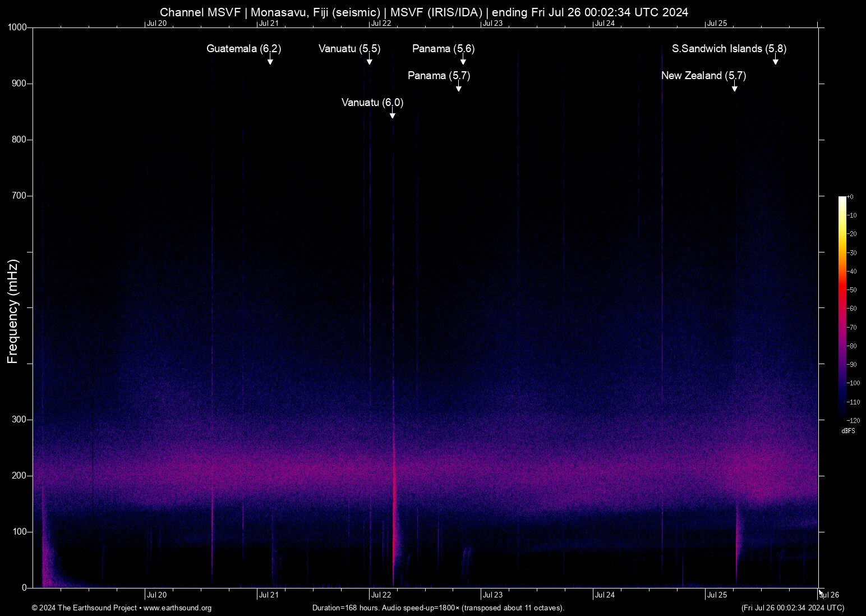Click the Jul 26 label on the bottom axis

coord(830,595)
